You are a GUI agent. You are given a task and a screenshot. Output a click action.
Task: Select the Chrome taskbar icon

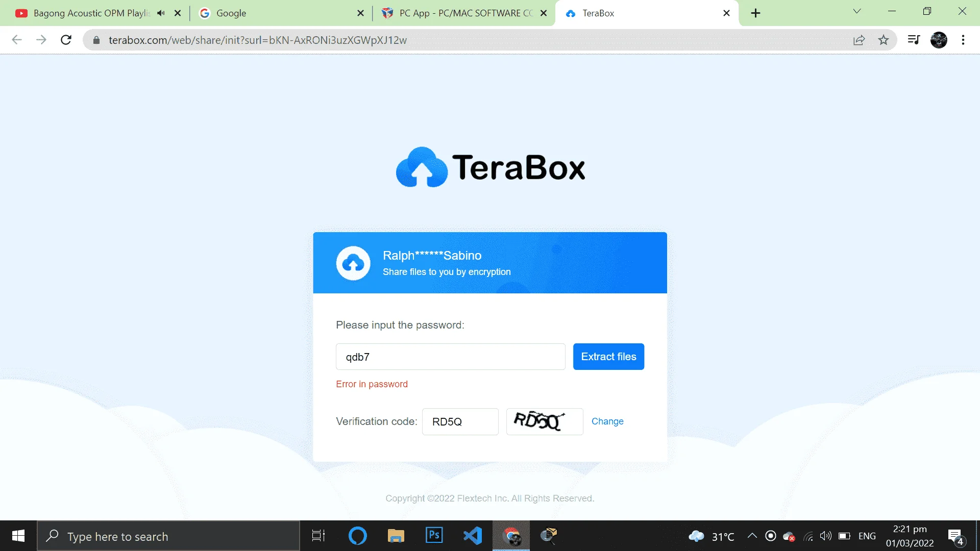(511, 536)
